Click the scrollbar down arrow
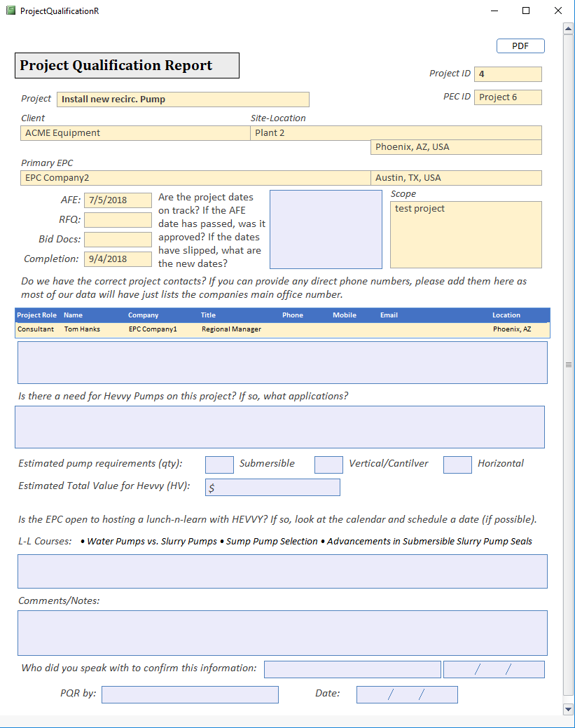The width and height of the screenshot is (575, 728). pyautogui.click(x=568, y=709)
